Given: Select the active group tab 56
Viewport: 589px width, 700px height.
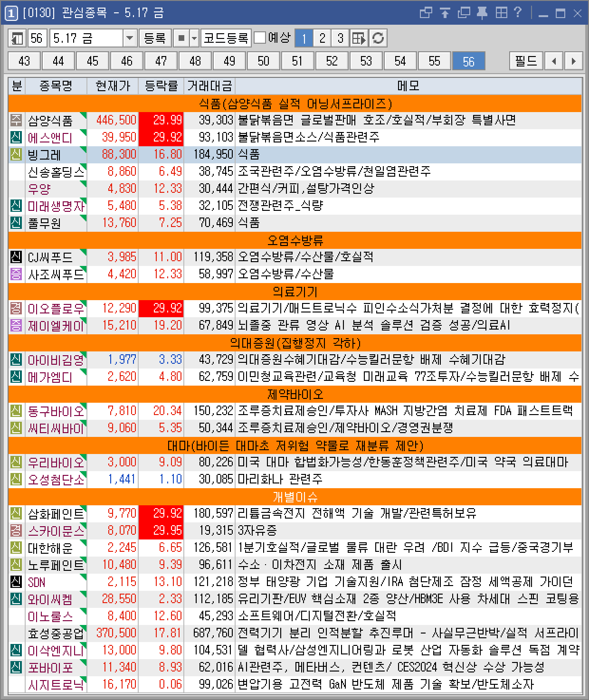Looking at the screenshot, I should tap(469, 61).
